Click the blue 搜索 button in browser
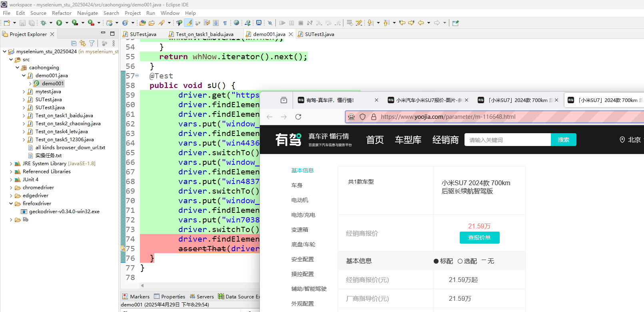Image resolution: width=644 pixels, height=312 pixels. [x=564, y=140]
